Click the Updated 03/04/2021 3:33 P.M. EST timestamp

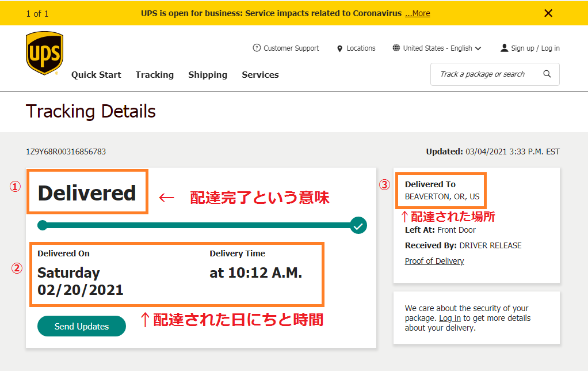[492, 152]
